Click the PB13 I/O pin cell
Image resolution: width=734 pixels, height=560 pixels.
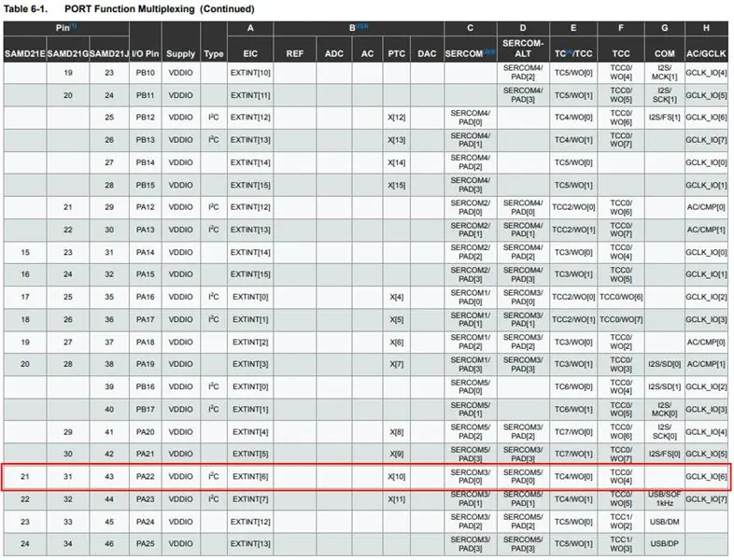[x=145, y=140]
